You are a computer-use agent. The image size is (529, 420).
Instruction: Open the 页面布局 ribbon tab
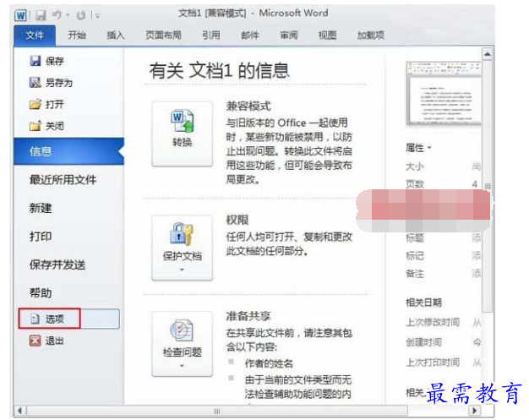pyautogui.click(x=163, y=35)
